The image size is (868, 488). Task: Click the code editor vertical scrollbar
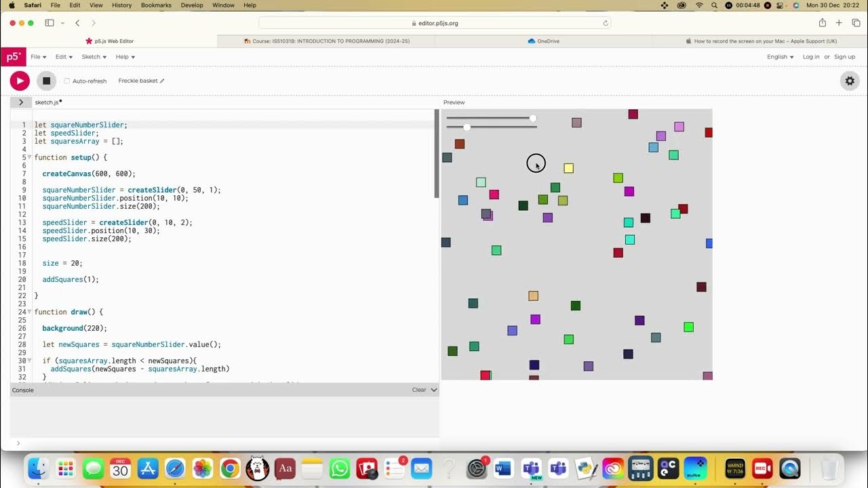(437, 153)
